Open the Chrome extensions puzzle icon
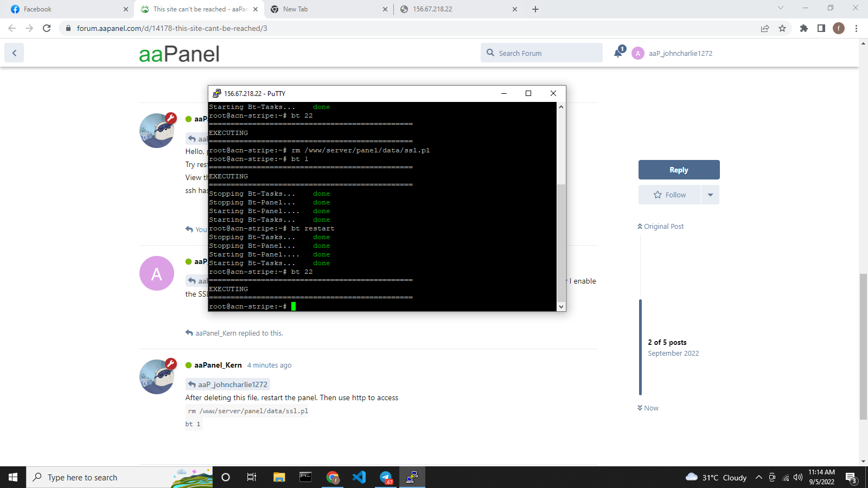868x488 pixels. tap(804, 28)
